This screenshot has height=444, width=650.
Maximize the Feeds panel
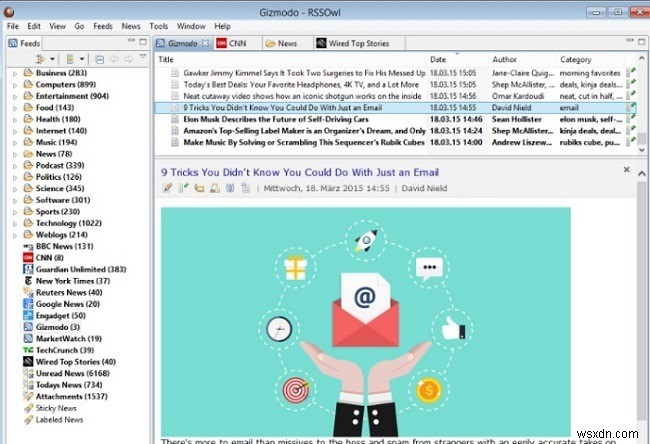143,41
